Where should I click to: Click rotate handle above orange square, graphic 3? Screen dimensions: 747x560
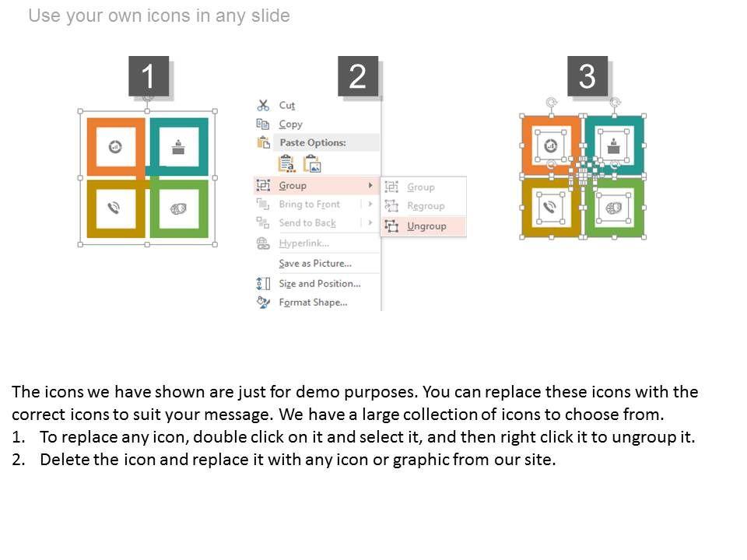(x=551, y=103)
